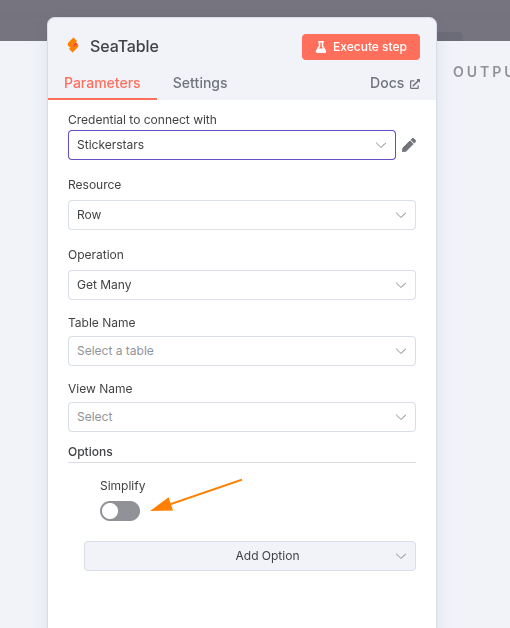Expand the Add Option menu
The image size is (510, 628).
250,556
